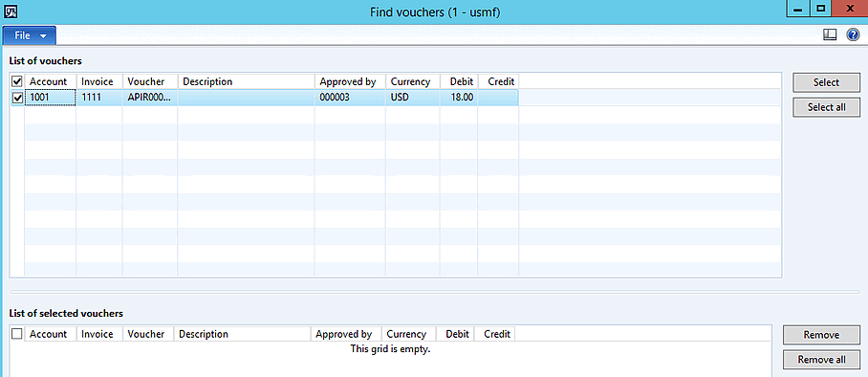Maximize the Find vouchers window
Image resolution: width=868 pixels, height=377 pixels.
click(821, 9)
